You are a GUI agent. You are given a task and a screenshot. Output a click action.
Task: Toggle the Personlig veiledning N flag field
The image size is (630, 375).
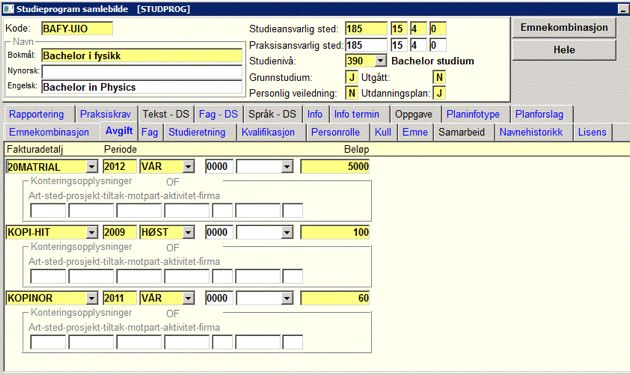pos(352,93)
